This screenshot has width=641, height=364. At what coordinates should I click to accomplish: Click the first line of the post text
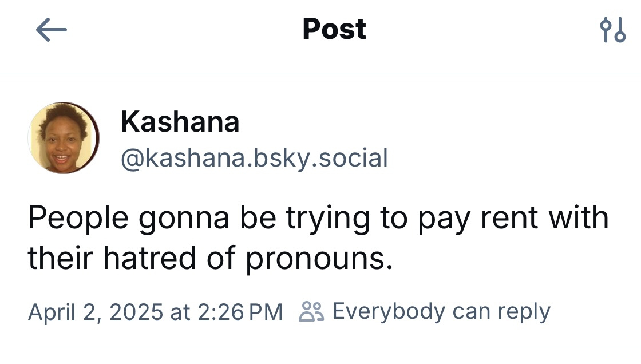(318, 219)
